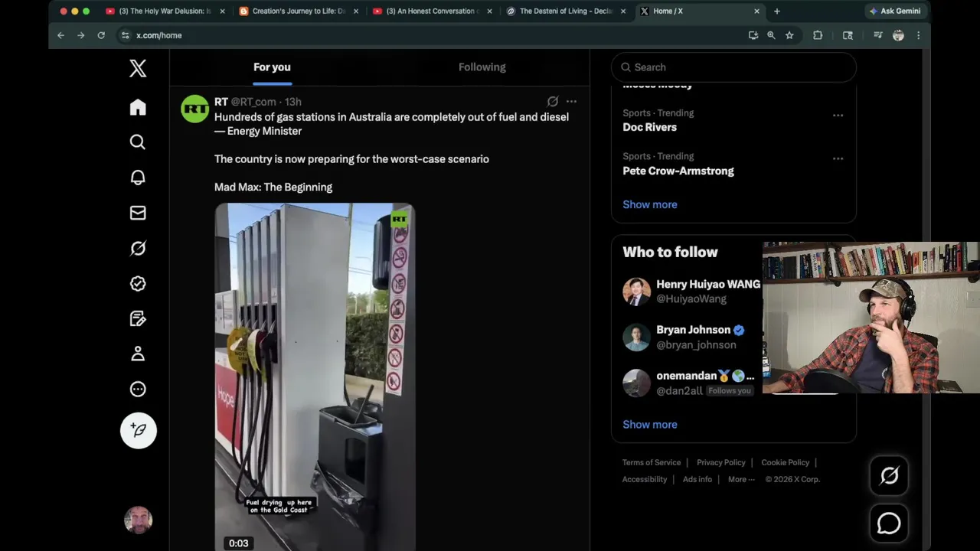Play the gas station video
Image resolution: width=980 pixels, height=551 pixels.
point(315,377)
